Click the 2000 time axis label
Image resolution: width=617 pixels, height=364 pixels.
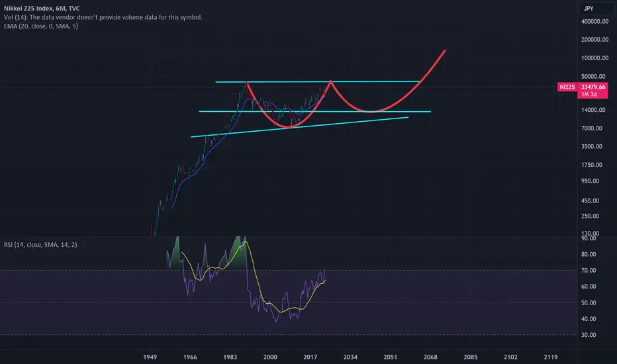point(270,357)
